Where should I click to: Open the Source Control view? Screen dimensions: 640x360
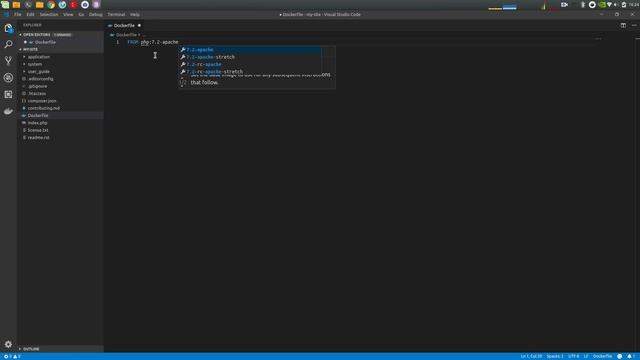point(8,61)
